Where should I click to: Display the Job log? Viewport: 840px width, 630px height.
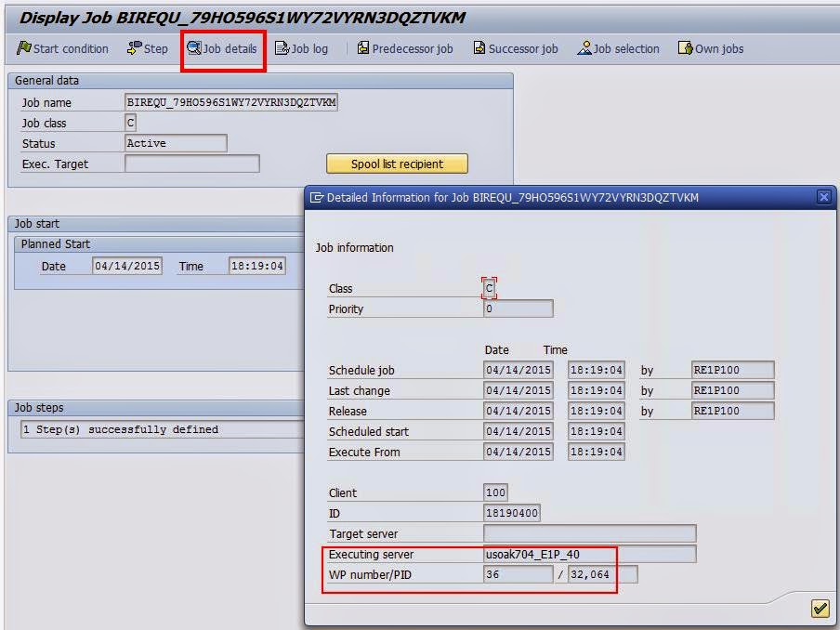(304, 49)
